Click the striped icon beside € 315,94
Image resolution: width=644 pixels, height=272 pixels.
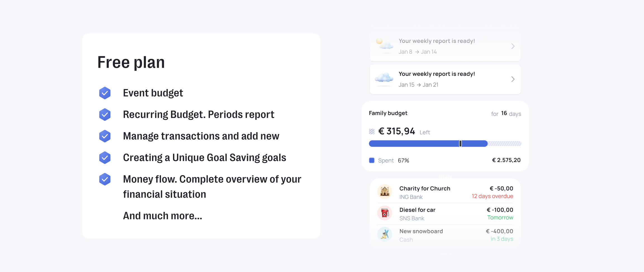click(x=372, y=132)
